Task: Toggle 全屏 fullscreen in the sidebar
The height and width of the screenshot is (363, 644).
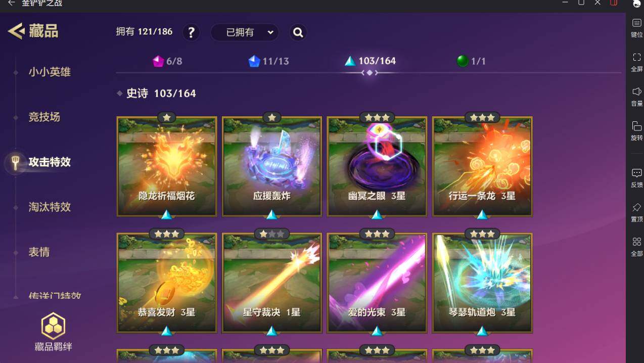Action: tap(636, 57)
